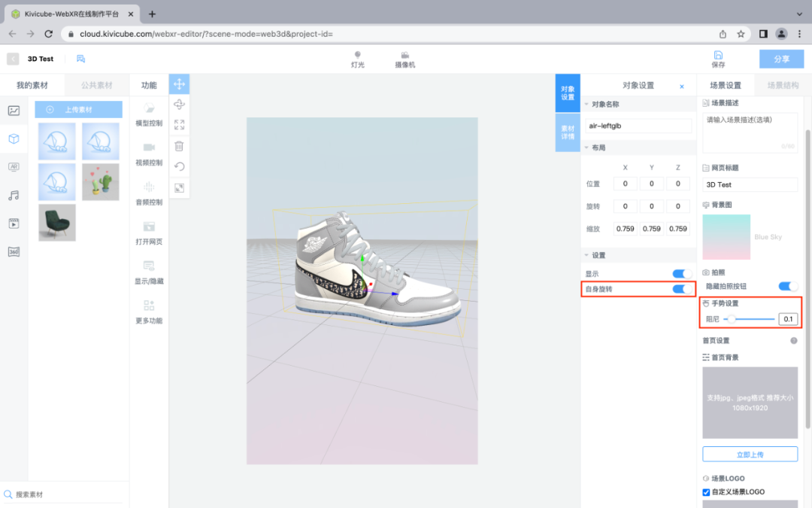Open 显示/隐藏 show/hide function

pos(149,272)
